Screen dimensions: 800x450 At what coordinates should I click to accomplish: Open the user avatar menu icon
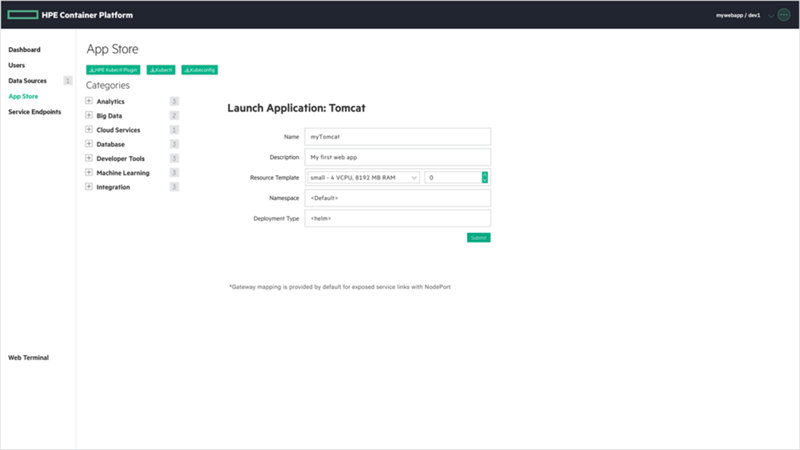coord(784,15)
